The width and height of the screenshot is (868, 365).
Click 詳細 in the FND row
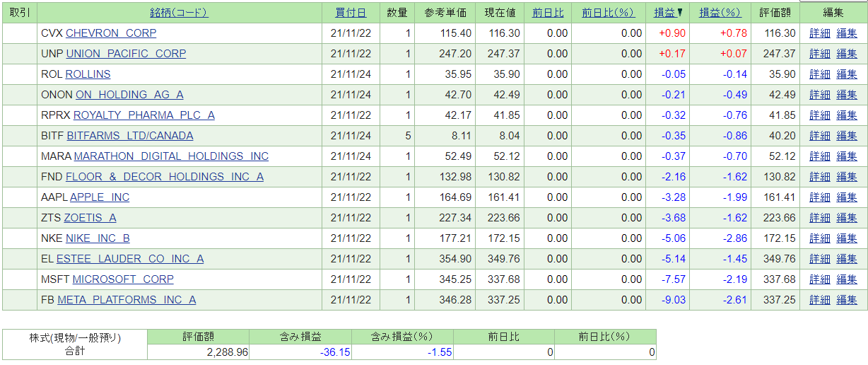tap(820, 177)
